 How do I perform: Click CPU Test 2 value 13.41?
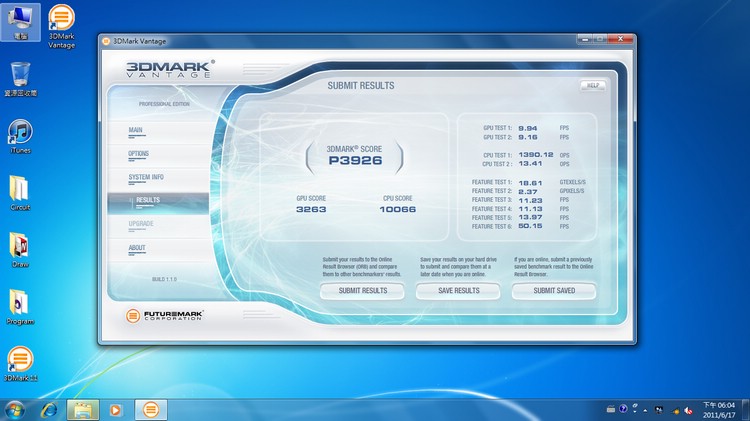[x=530, y=164]
